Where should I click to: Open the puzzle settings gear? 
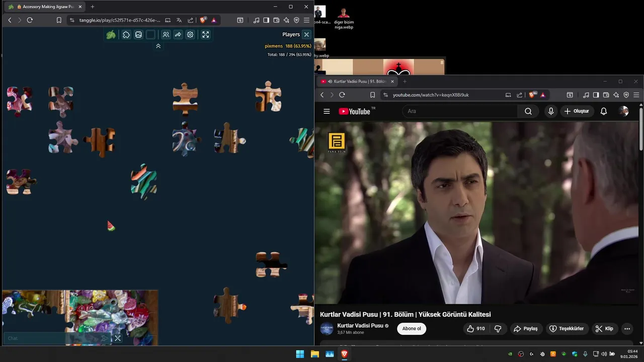[x=190, y=35]
